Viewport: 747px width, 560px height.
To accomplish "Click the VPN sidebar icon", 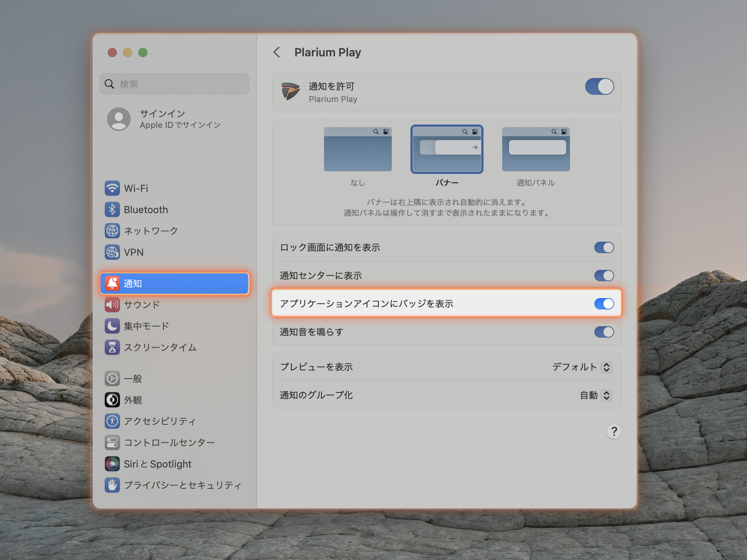I will (x=112, y=252).
